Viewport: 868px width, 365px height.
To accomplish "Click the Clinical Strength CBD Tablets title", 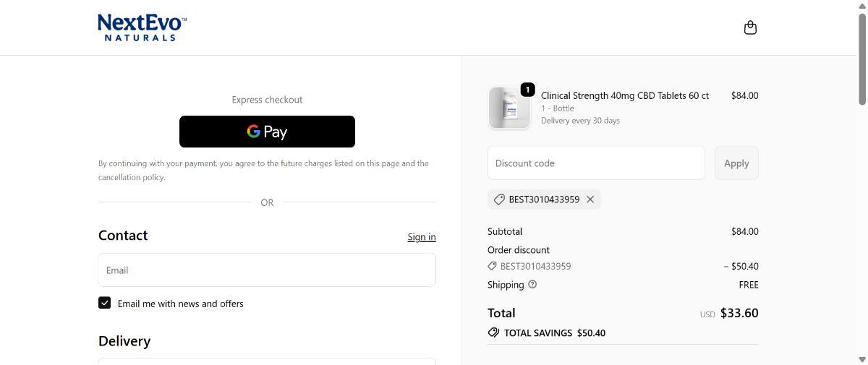I will point(624,95).
